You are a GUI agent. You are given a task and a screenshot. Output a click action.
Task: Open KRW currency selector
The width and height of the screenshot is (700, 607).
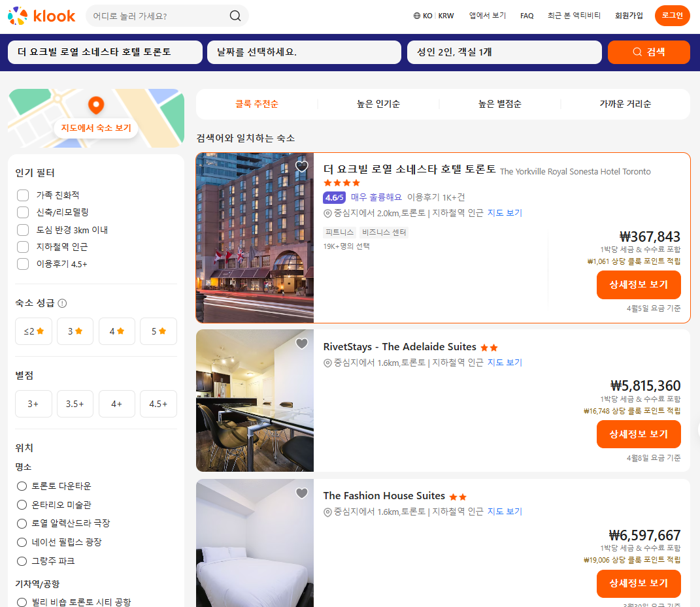446,16
